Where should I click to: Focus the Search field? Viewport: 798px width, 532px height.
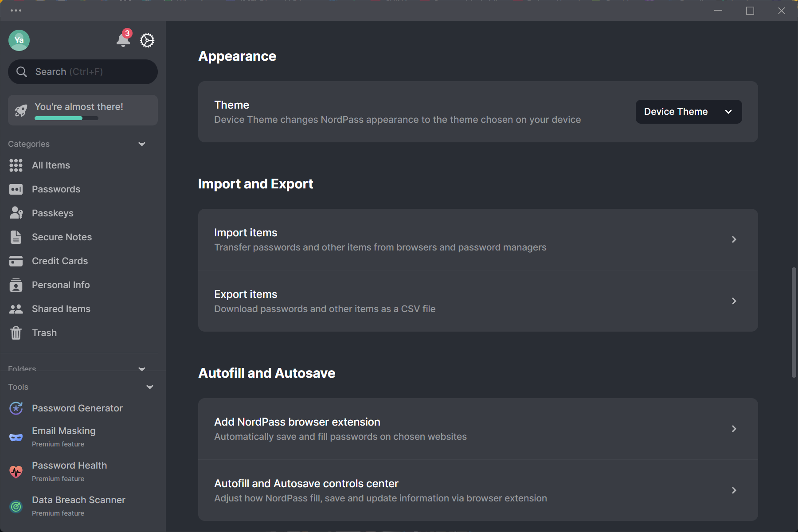pos(83,72)
